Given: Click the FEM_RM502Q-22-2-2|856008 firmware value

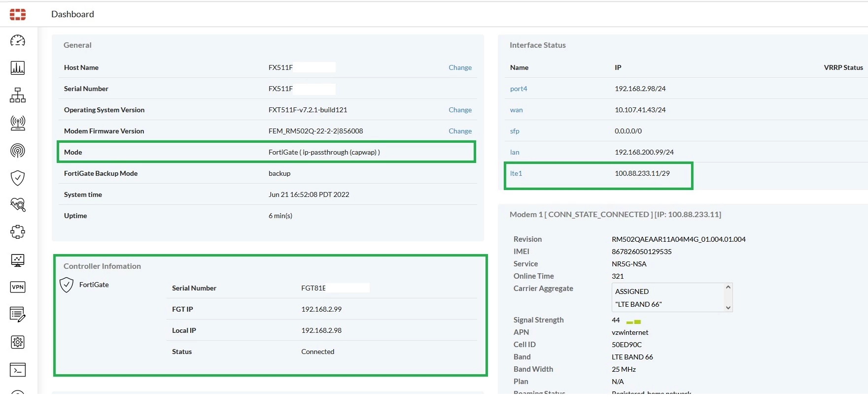Looking at the screenshot, I should coord(315,131).
